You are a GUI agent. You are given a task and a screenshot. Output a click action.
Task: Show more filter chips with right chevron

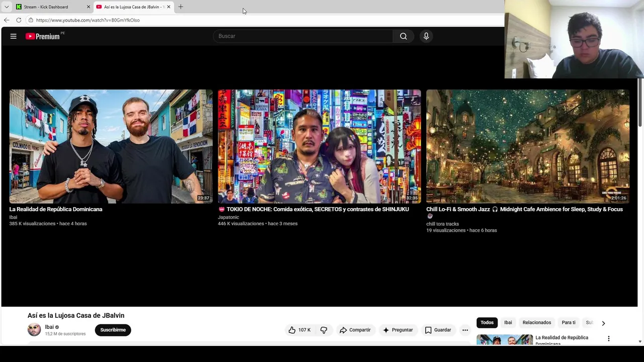603,323
